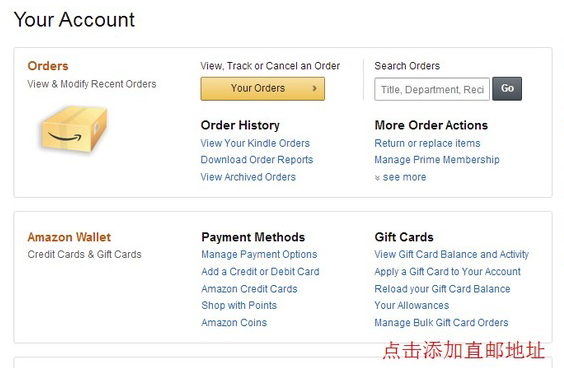Click the Amazon package box image
The height and width of the screenshot is (368, 564).
tap(74, 129)
